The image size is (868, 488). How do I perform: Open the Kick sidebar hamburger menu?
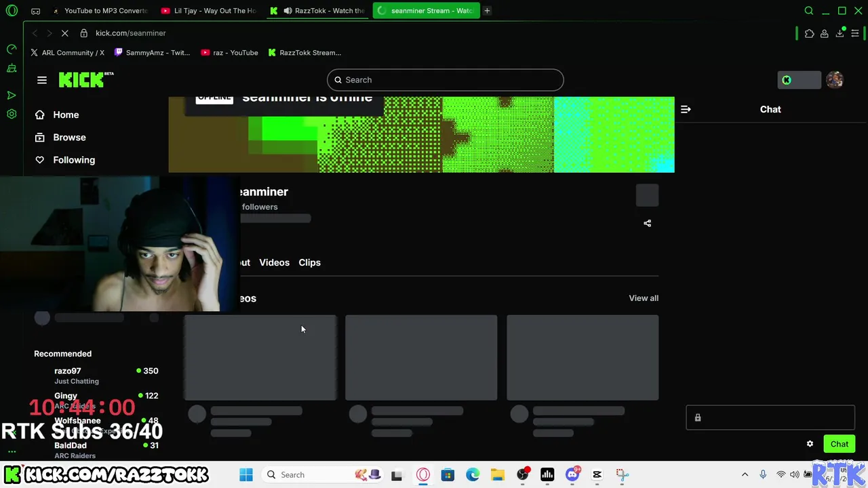point(42,80)
